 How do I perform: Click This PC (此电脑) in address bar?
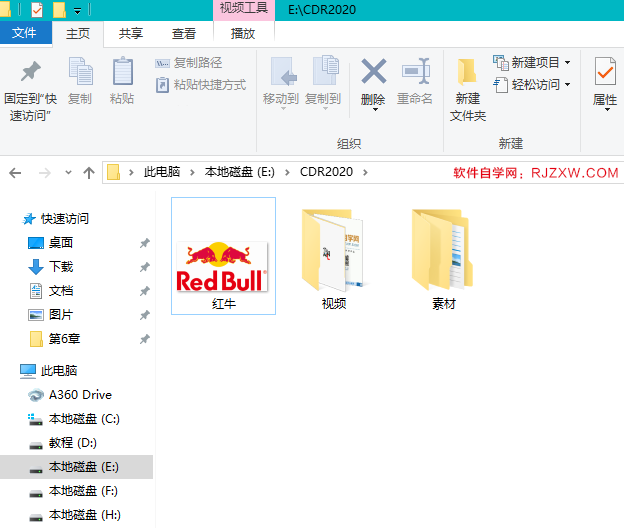tap(162, 172)
